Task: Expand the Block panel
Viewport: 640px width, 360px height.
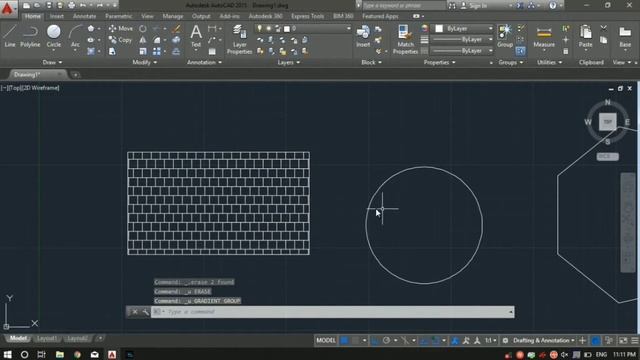Action: click(x=371, y=62)
